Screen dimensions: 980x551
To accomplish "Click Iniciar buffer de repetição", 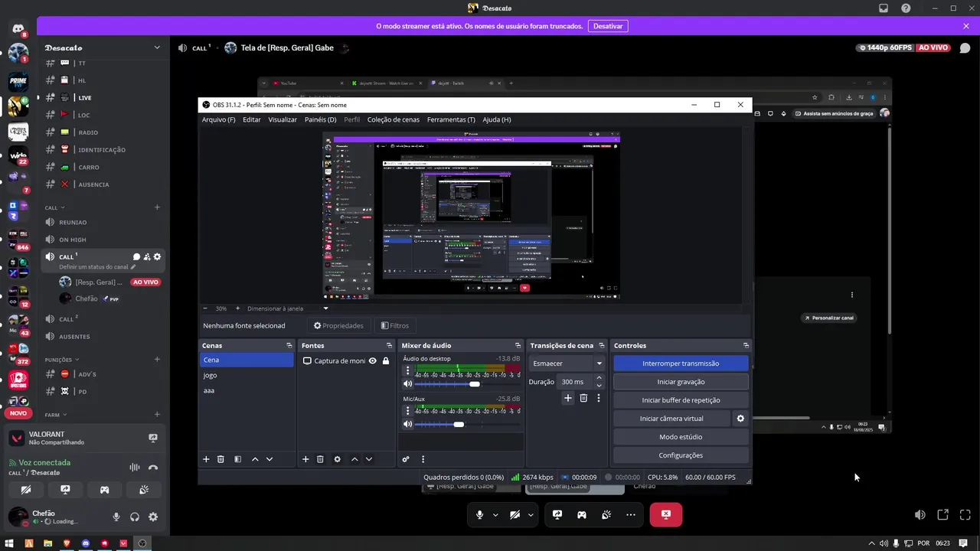I will [681, 400].
